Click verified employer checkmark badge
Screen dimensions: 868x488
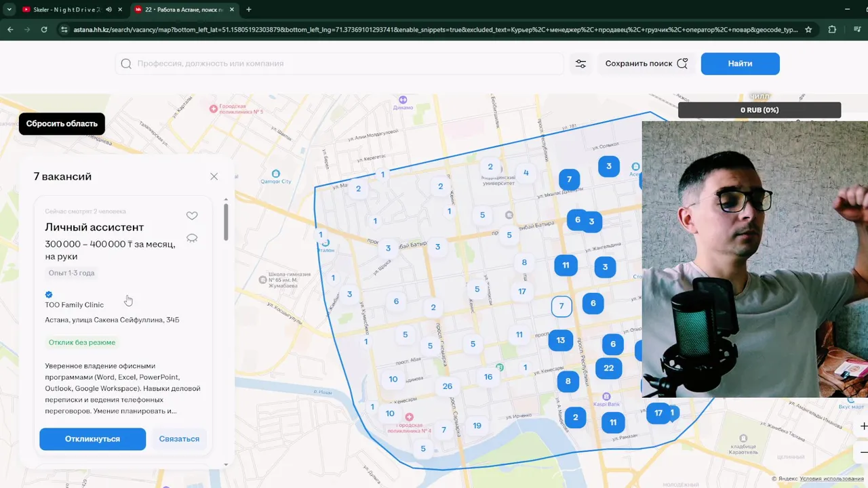[x=49, y=294]
